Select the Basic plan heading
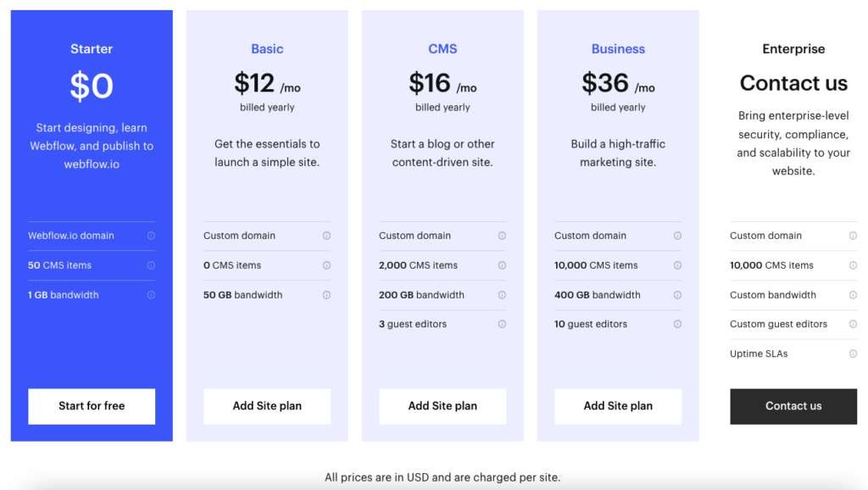This screenshot has height=490, width=868. 267,49
